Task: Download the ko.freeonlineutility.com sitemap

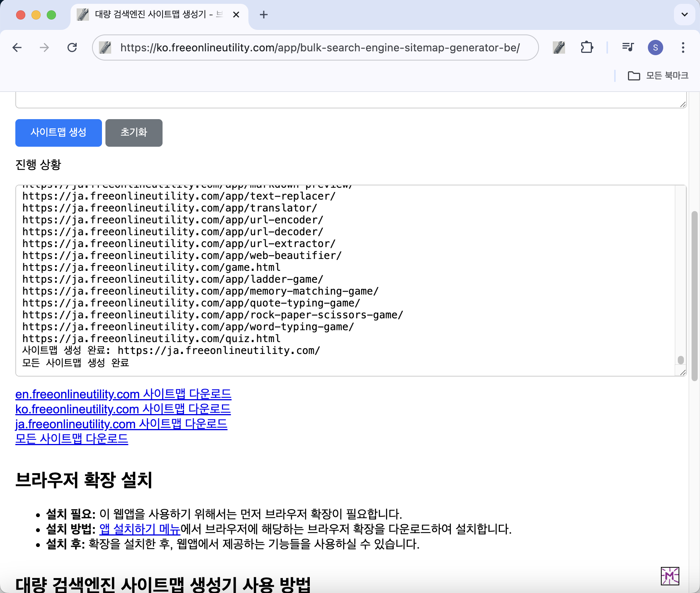Action: [x=123, y=409]
